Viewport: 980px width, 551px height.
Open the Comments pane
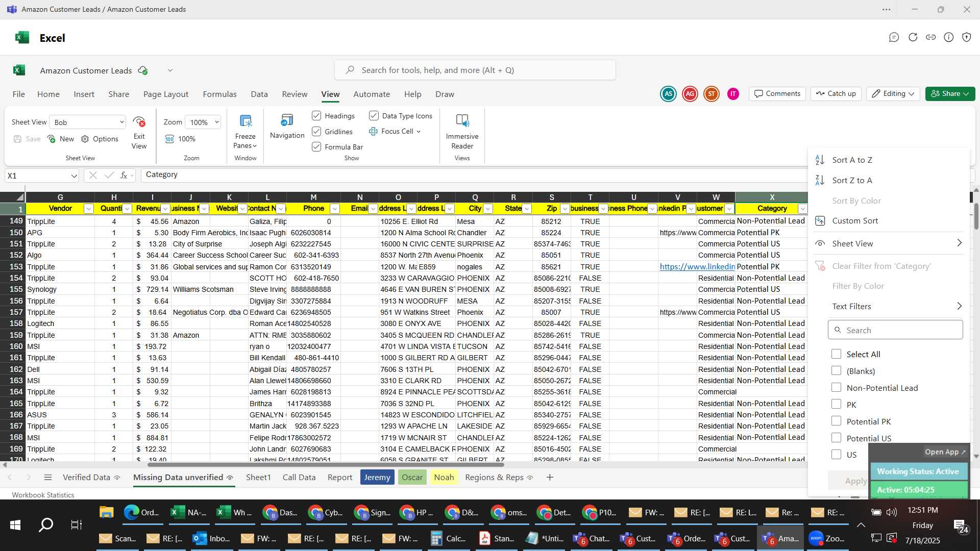tap(777, 93)
